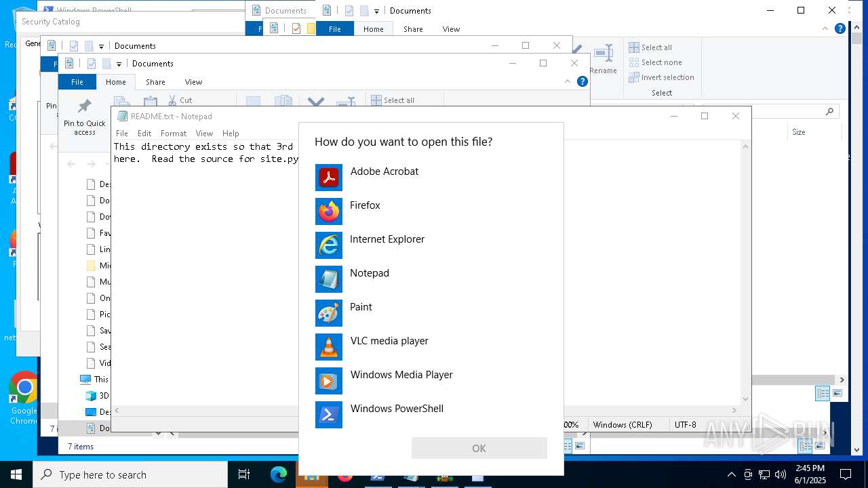Click the UTF-8 encoding status in Notepad
The height and width of the screenshot is (488, 868).
[x=686, y=425]
